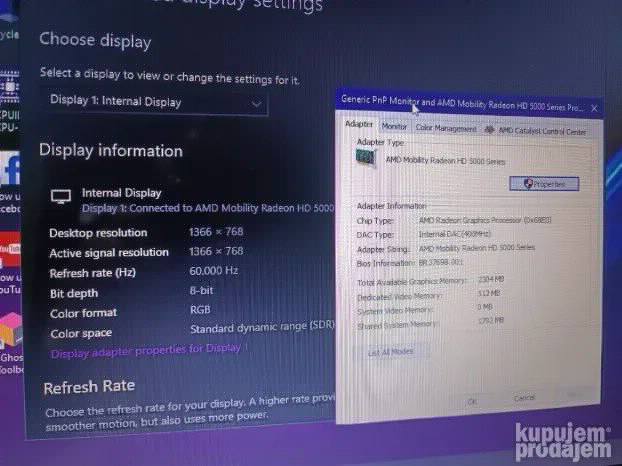Click the Bios Information value
Viewport: 622px width, 466px height.
click(x=440, y=262)
